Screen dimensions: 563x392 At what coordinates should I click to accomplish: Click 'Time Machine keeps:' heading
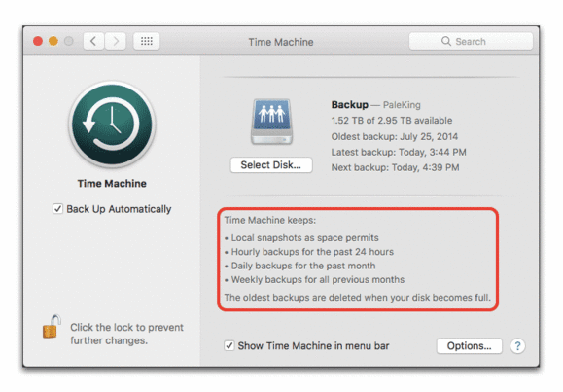click(270, 220)
